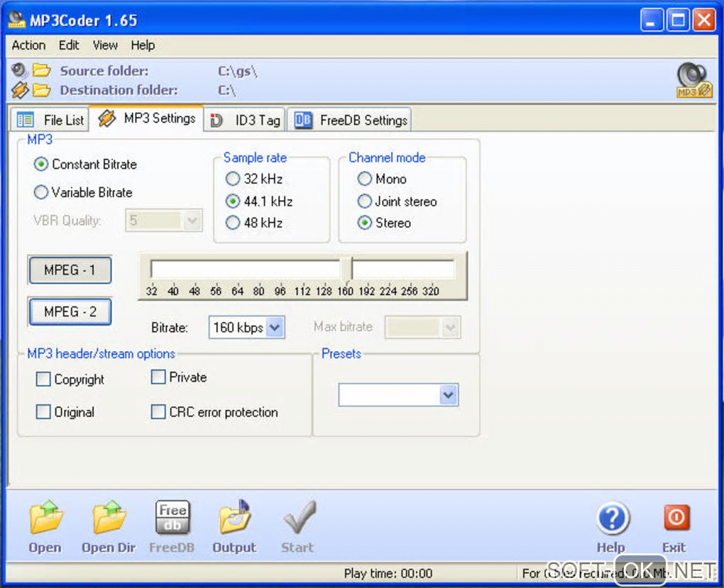Click the slider track near 32
This screenshot has width=724, height=588.
coord(153,269)
